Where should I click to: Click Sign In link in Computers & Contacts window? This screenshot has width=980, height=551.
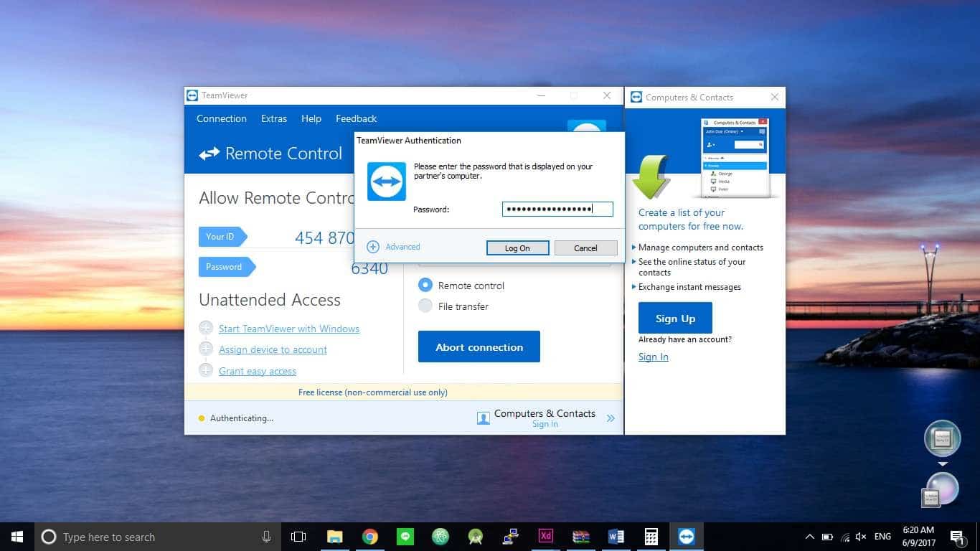pos(653,357)
